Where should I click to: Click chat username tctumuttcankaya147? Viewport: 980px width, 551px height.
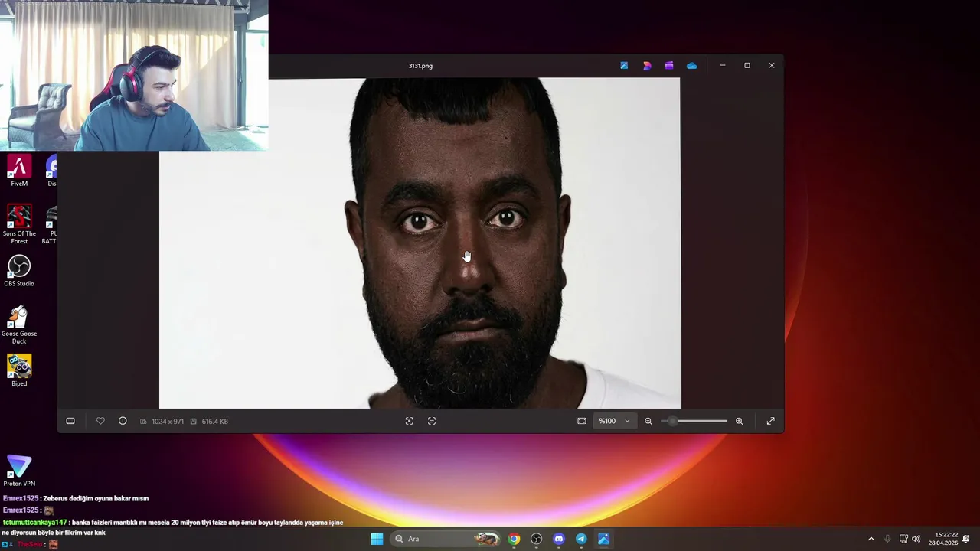pos(34,523)
